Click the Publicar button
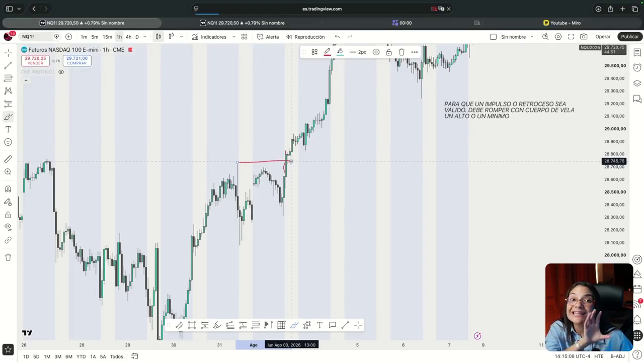Image resolution: width=644 pixels, height=362 pixels. click(629, 37)
